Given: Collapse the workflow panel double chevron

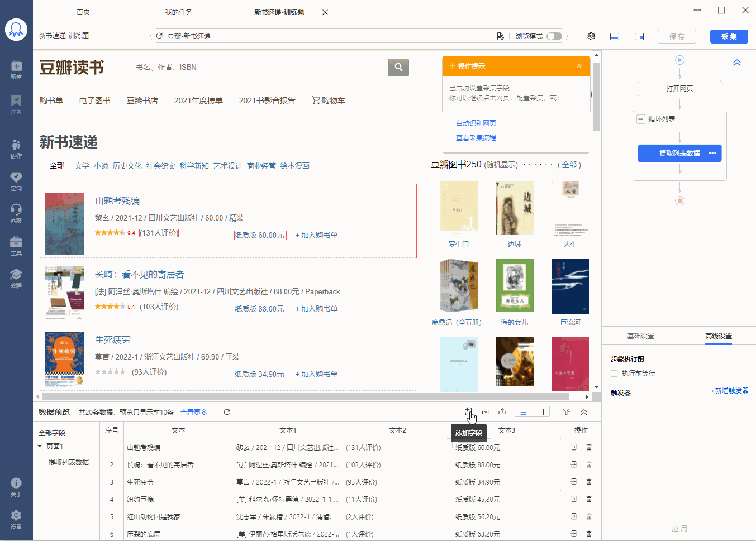Looking at the screenshot, I should point(737,63).
